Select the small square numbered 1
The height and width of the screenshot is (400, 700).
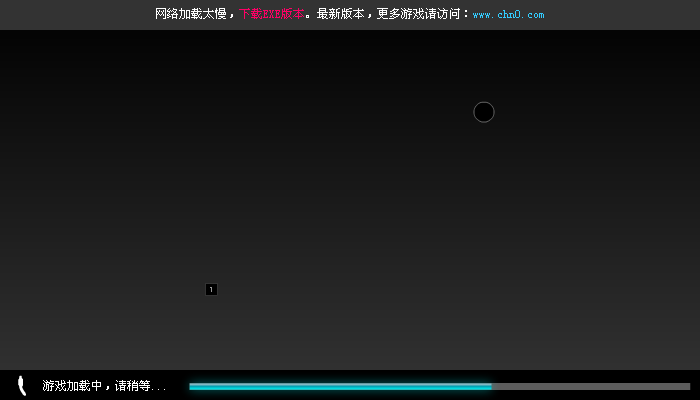pyautogui.click(x=211, y=289)
